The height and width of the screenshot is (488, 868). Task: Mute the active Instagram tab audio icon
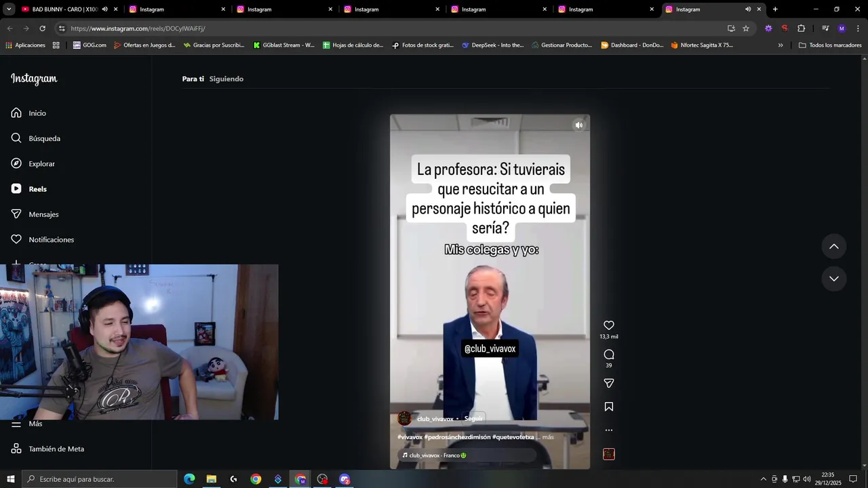coord(748,9)
